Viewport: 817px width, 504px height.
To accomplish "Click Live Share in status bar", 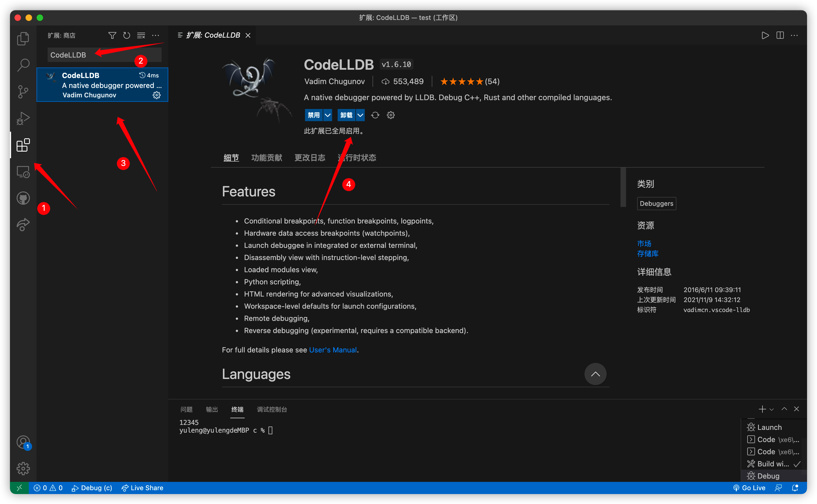I will 142,488.
